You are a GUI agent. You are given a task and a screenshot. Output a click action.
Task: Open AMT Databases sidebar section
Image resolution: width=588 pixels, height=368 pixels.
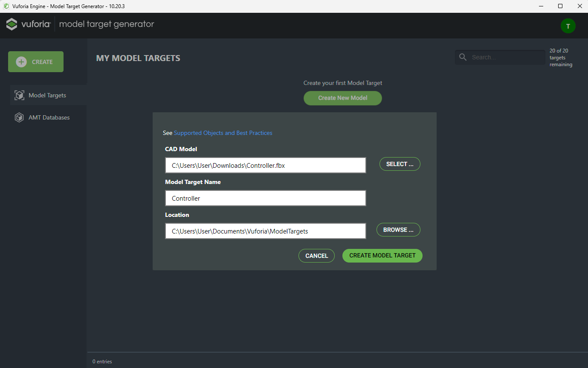tap(48, 117)
